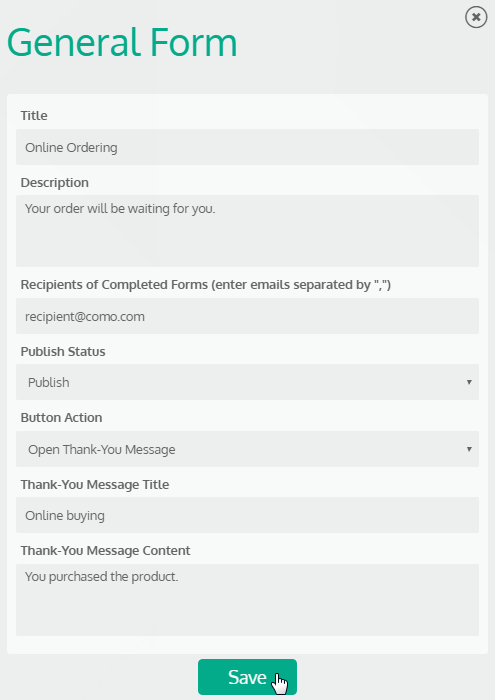Click the arrow on the Publish selector
This screenshot has height=700, width=495.
tap(469, 382)
